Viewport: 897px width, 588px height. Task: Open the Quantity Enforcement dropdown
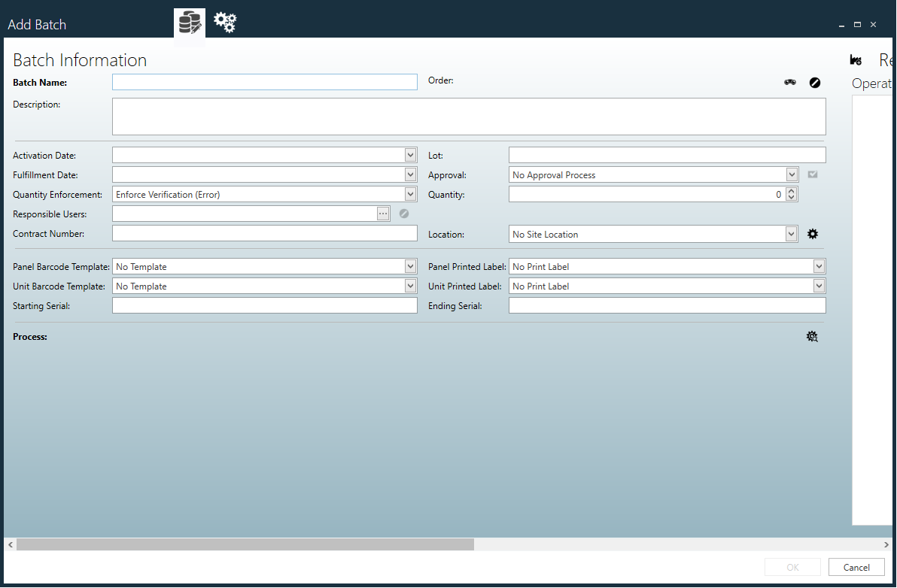[x=410, y=194]
